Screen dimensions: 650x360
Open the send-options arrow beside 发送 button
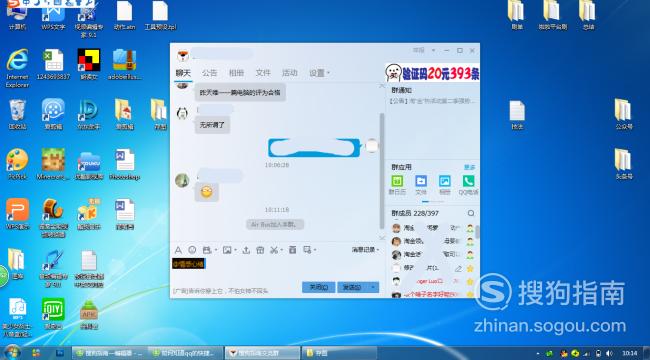click(374, 287)
